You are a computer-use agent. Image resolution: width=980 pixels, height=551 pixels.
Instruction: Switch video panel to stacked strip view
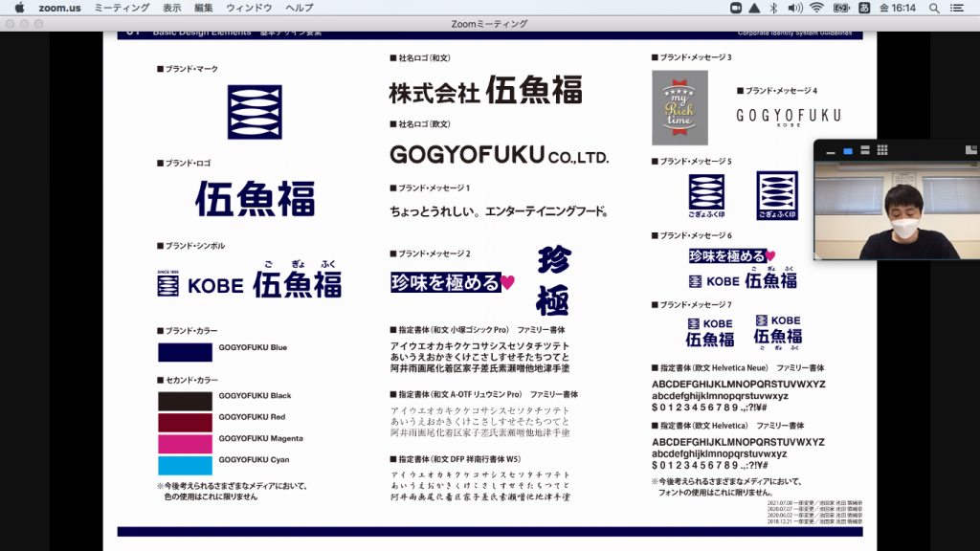pyautogui.click(x=865, y=150)
